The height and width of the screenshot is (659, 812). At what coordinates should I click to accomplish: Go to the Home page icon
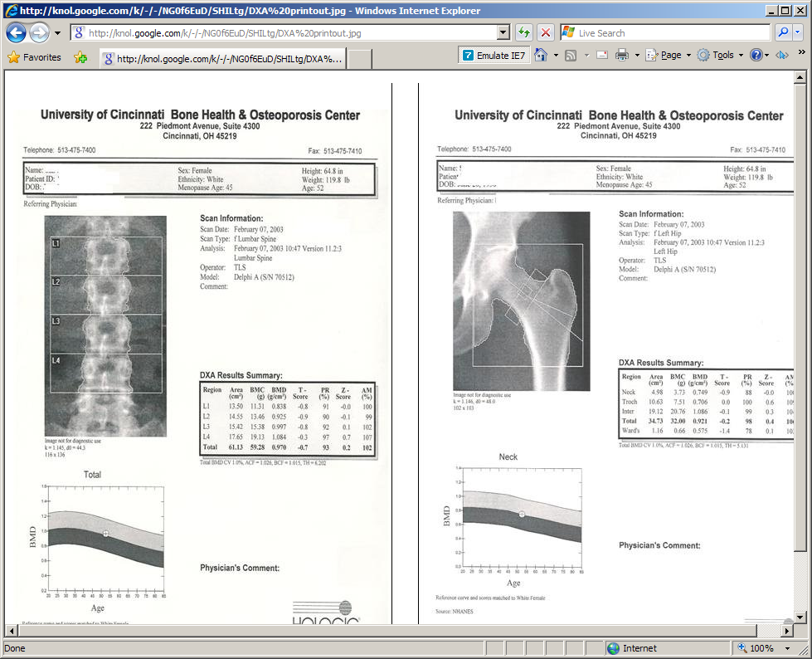[x=541, y=55]
